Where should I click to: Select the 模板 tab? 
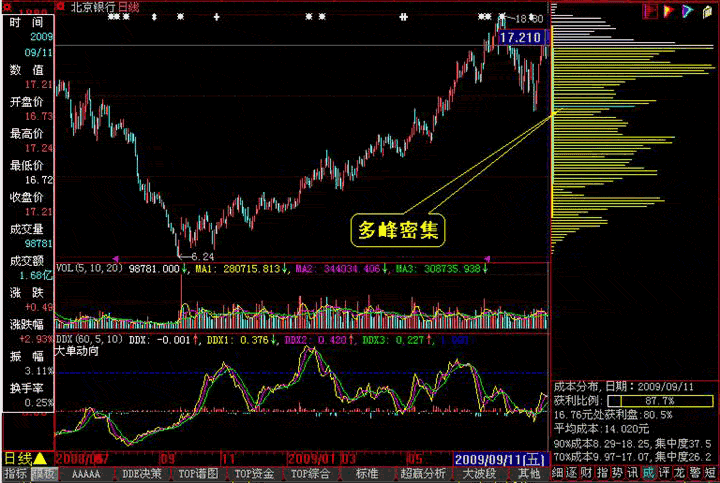point(44,474)
